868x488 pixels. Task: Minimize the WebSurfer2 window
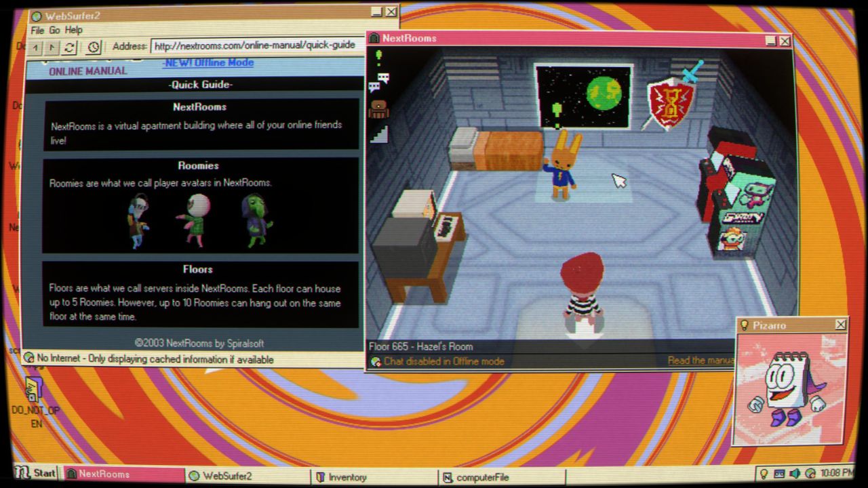pyautogui.click(x=377, y=12)
